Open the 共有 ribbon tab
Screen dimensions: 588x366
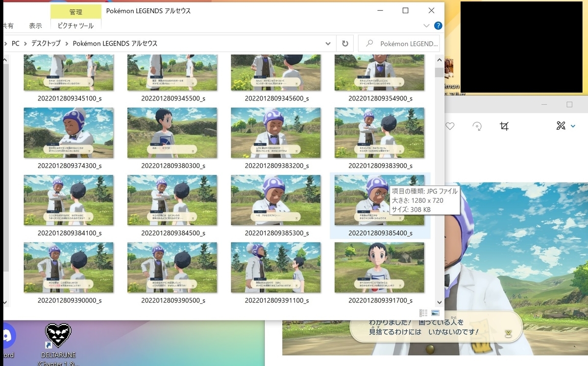click(x=7, y=25)
